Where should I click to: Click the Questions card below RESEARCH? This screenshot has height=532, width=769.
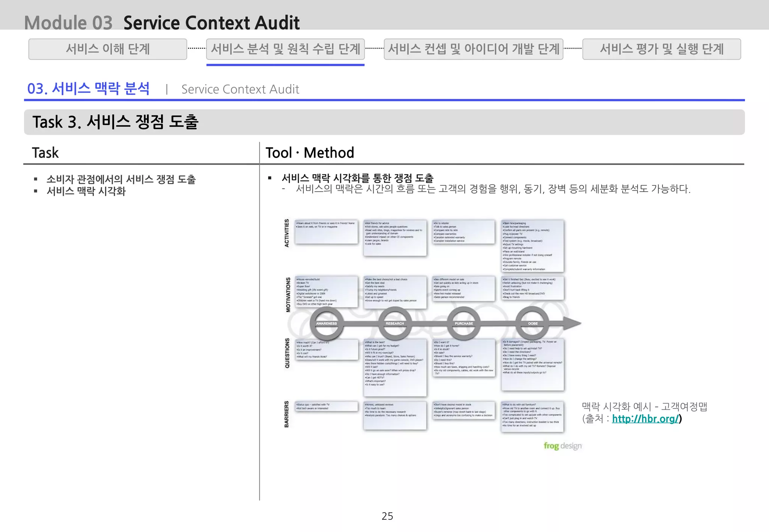click(x=395, y=368)
